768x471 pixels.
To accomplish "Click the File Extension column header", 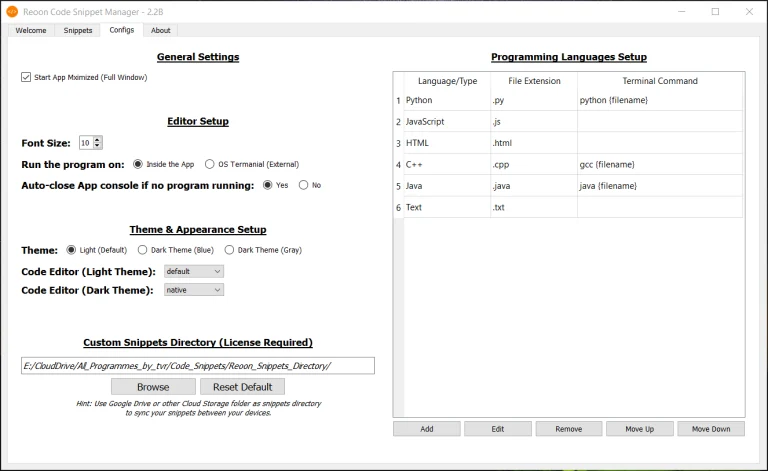I will tap(534, 81).
